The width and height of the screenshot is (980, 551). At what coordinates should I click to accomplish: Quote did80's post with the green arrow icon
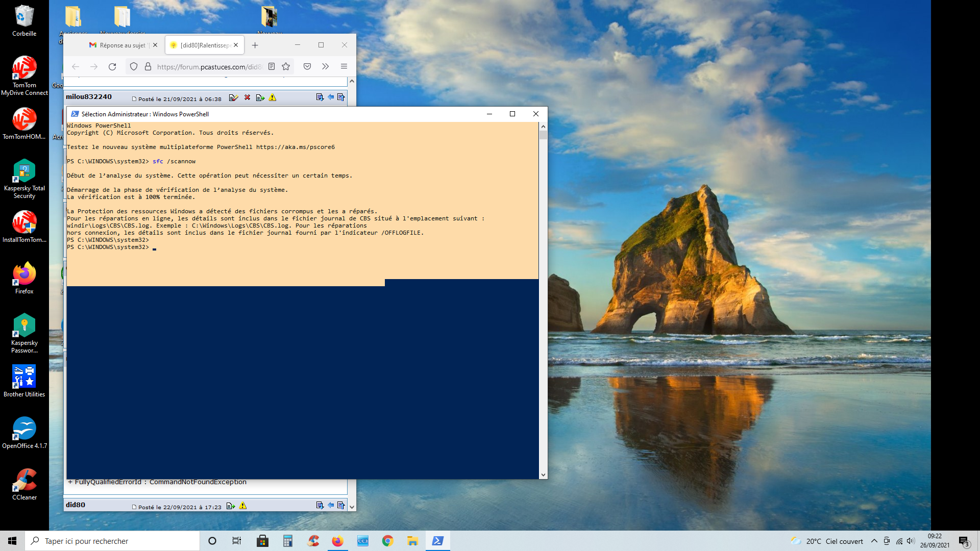point(231,506)
